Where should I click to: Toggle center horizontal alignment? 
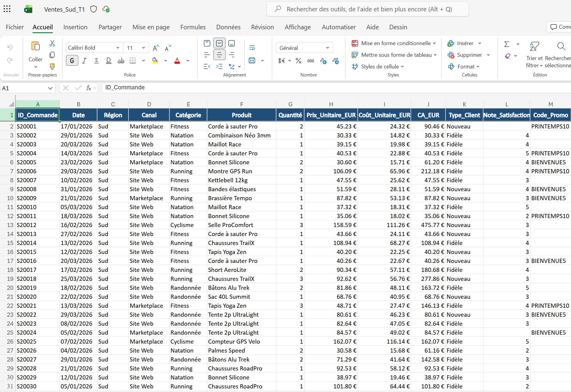coord(219,55)
